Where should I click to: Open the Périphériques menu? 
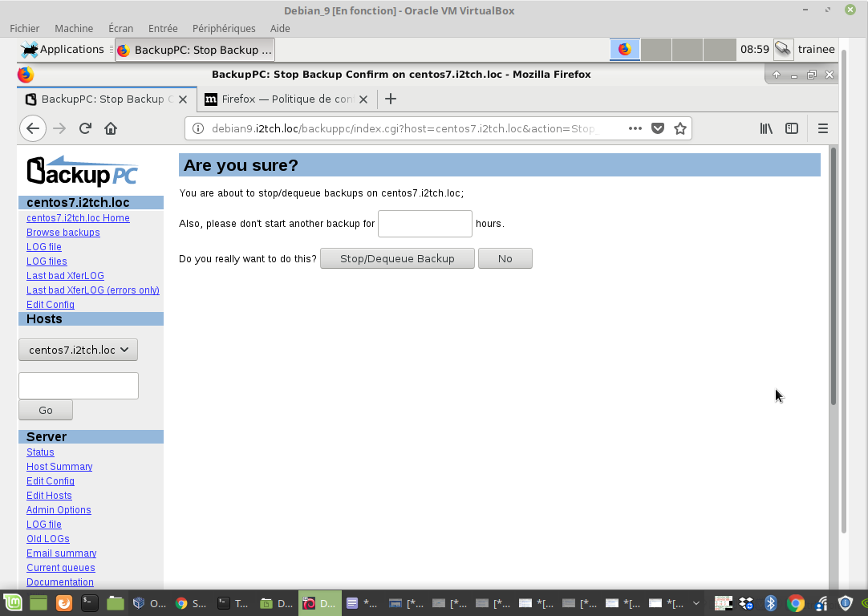[x=224, y=28]
